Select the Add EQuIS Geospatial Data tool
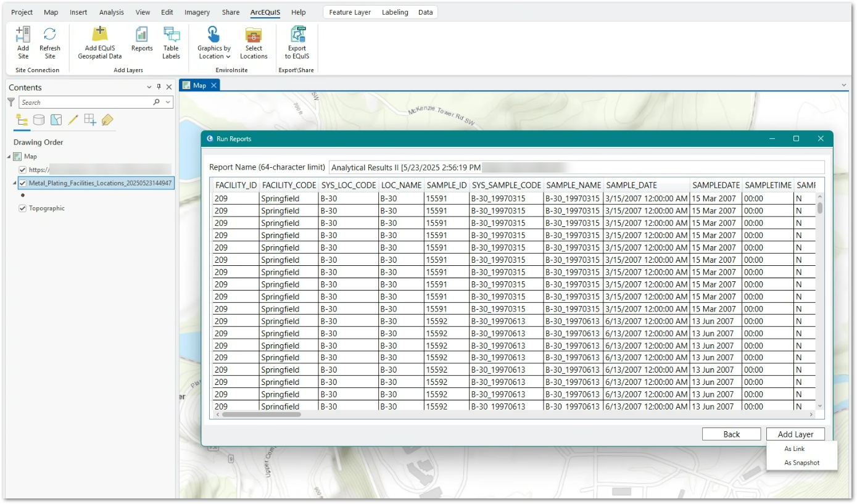 99,43
